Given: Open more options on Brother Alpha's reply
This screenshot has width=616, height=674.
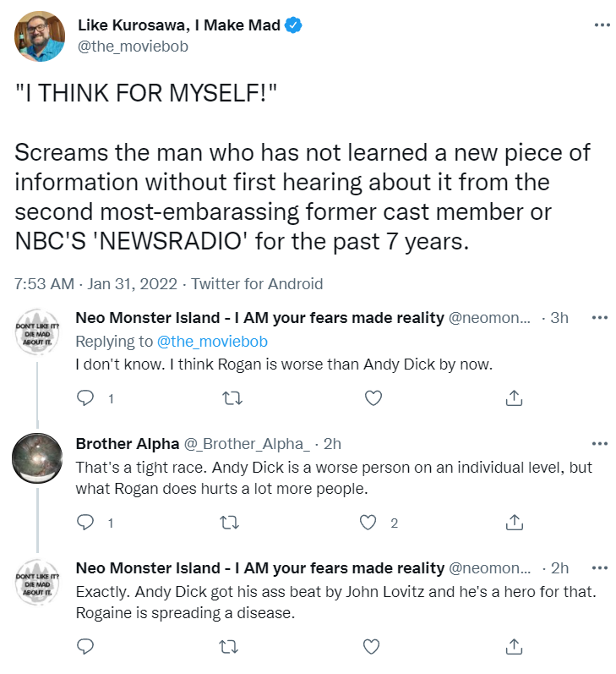Looking at the screenshot, I should pos(600,443).
